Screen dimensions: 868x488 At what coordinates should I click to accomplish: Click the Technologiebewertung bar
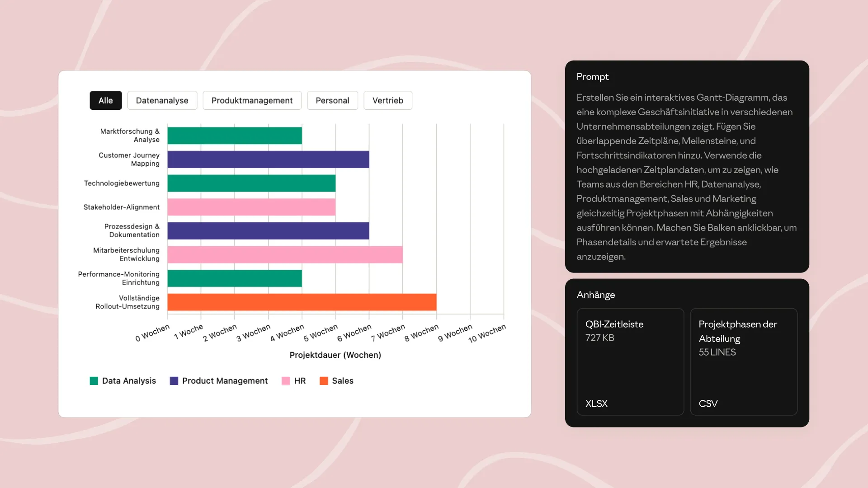pyautogui.click(x=251, y=183)
